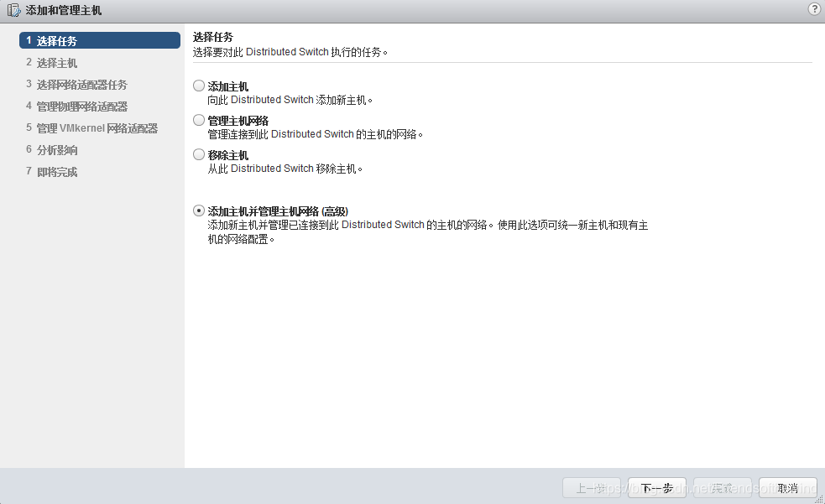Go to step 6 分析影响
Image resolution: width=825 pixels, height=504 pixels.
point(51,150)
